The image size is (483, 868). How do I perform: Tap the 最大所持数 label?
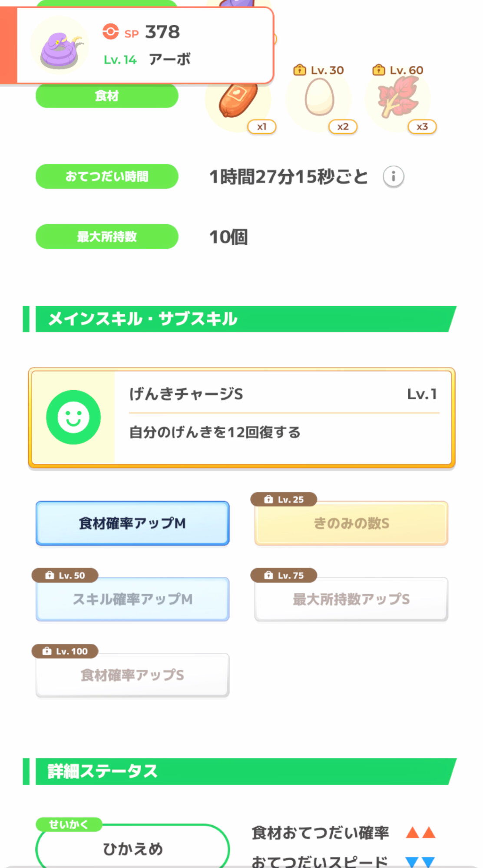click(x=107, y=237)
